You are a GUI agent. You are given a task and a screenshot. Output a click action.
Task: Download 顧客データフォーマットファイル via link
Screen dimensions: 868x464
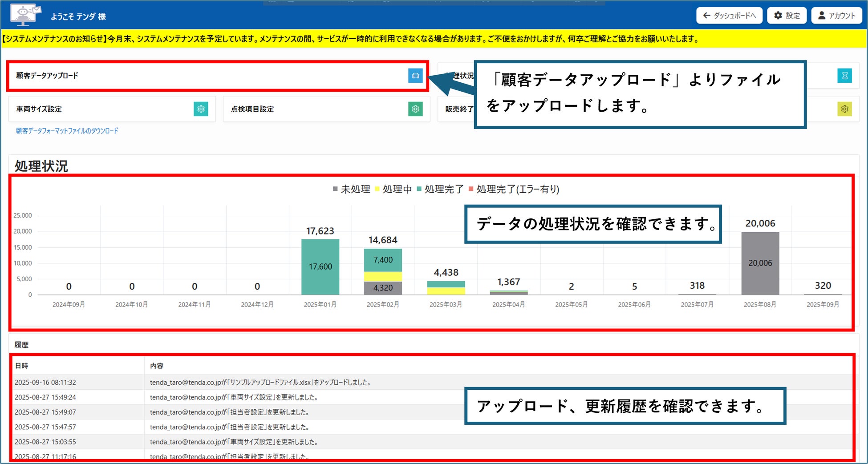coord(67,131)
